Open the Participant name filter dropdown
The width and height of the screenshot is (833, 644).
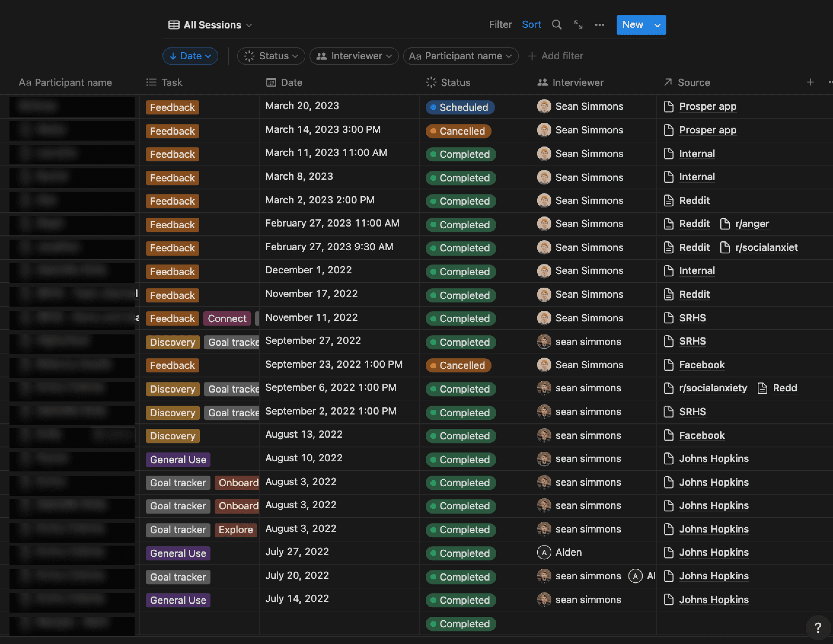pos(460,56)
